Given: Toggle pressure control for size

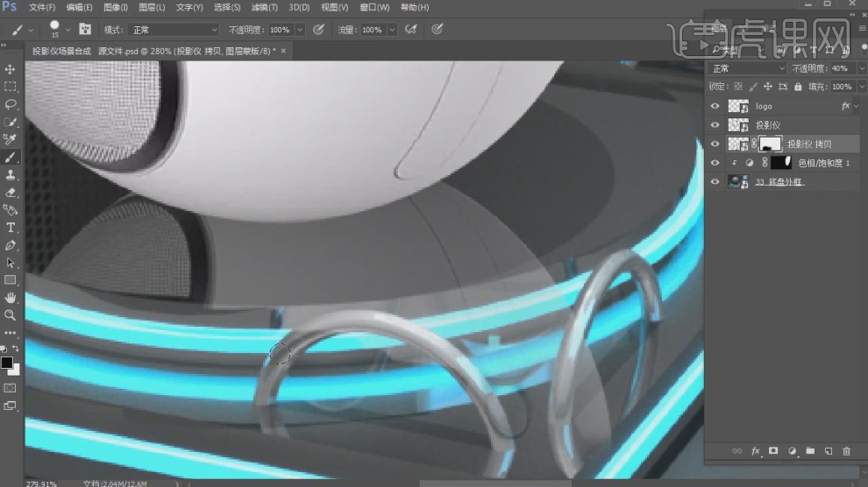Looking at the screenshot, I should point(438,29).
